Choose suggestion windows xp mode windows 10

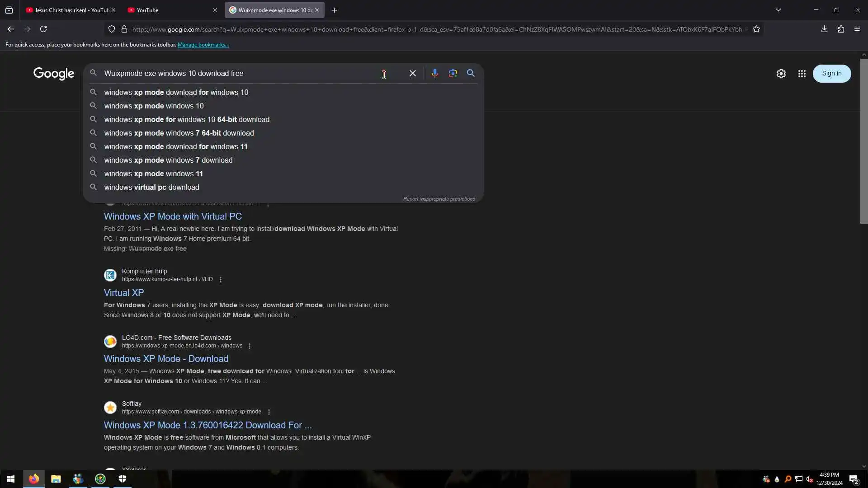click(x=154, y=106)
